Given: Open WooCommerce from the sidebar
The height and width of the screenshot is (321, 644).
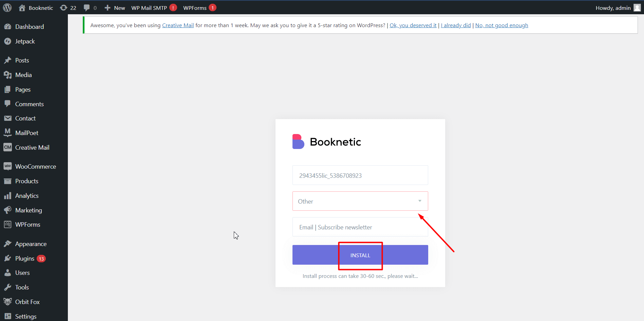Looking at the screenshot, I should coord(35,167).
